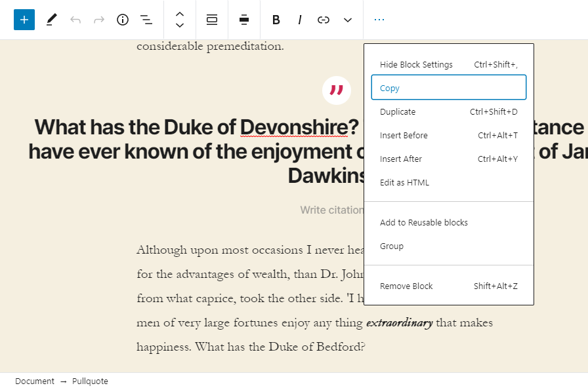Click the blue Add block plus button
This screenshot has height=388, width=588.
(x=24, y=20)
